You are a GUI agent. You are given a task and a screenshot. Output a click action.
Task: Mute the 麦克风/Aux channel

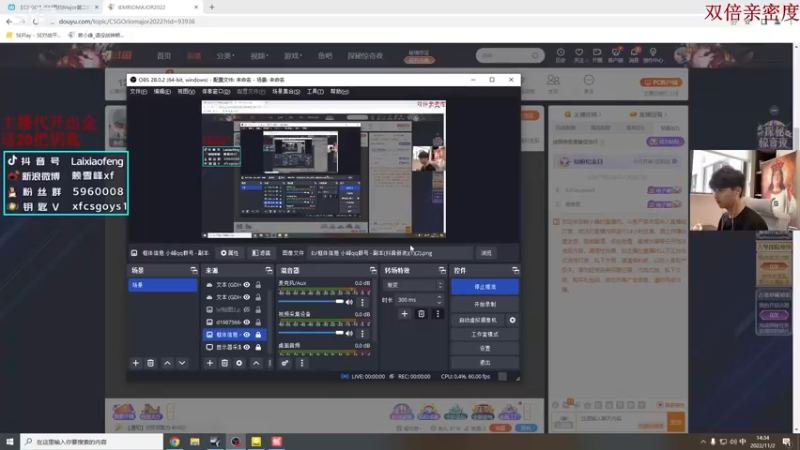[x=349, y=302]
